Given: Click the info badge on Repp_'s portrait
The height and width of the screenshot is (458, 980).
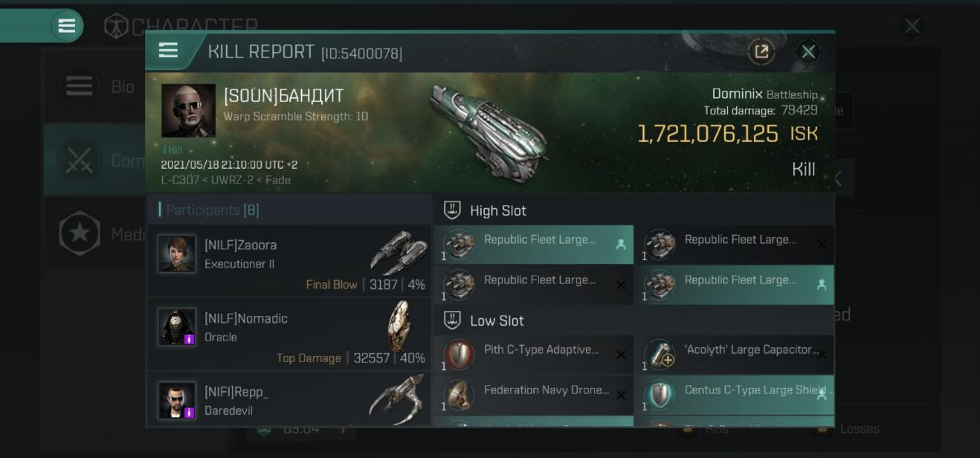Looking at the screenshot, I should tap(189, 412).
